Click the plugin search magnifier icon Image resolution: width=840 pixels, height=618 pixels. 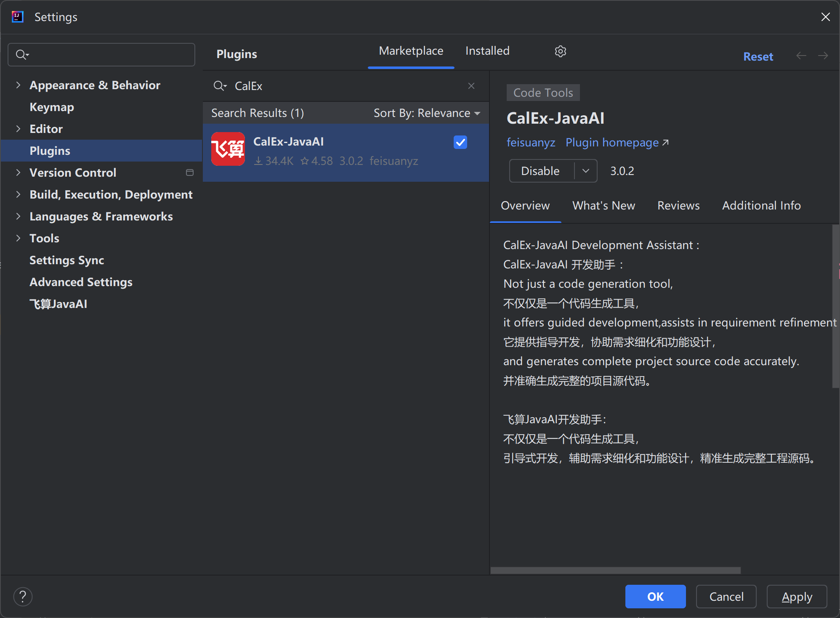click(219, 86)
